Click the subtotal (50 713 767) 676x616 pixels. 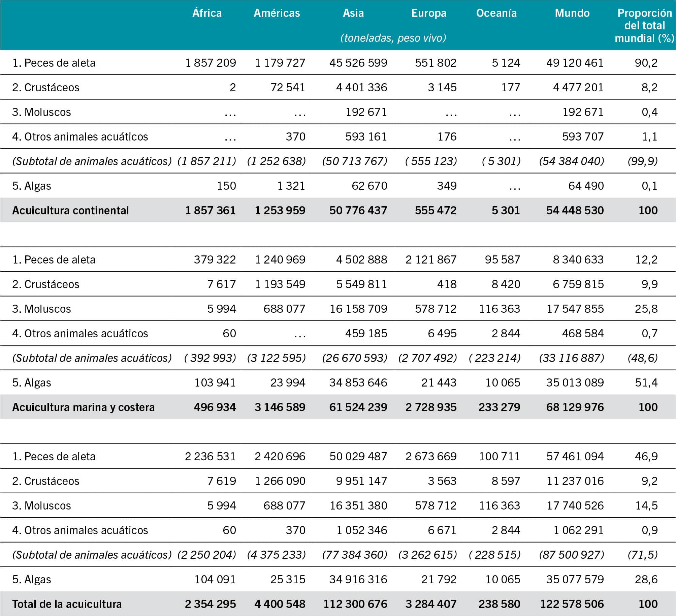pos(355,161)
